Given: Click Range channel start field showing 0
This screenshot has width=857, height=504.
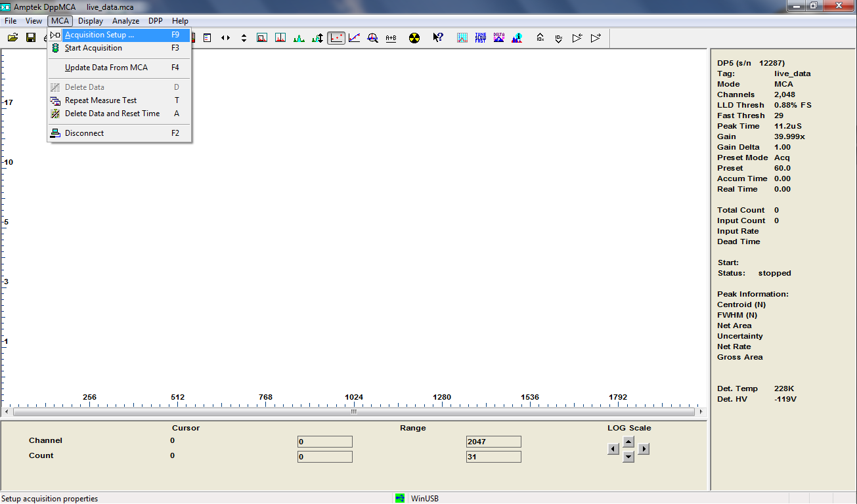Looking at the screenshot, I should [x=325, y=442].
